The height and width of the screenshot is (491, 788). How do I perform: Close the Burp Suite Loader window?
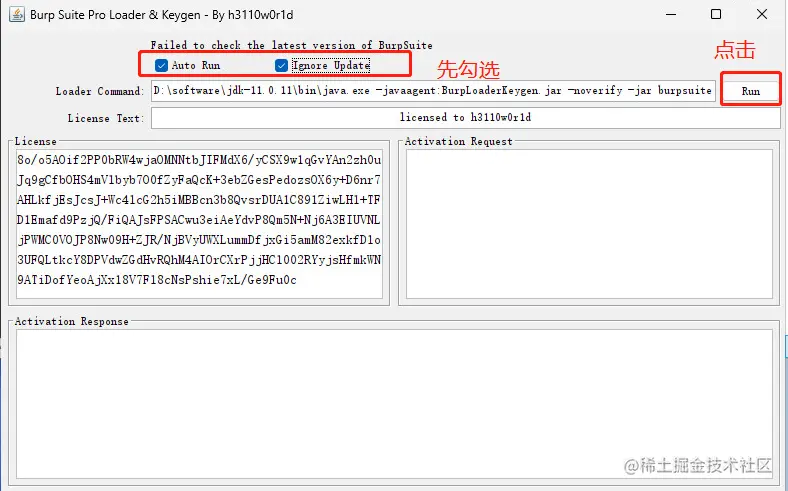762,15
